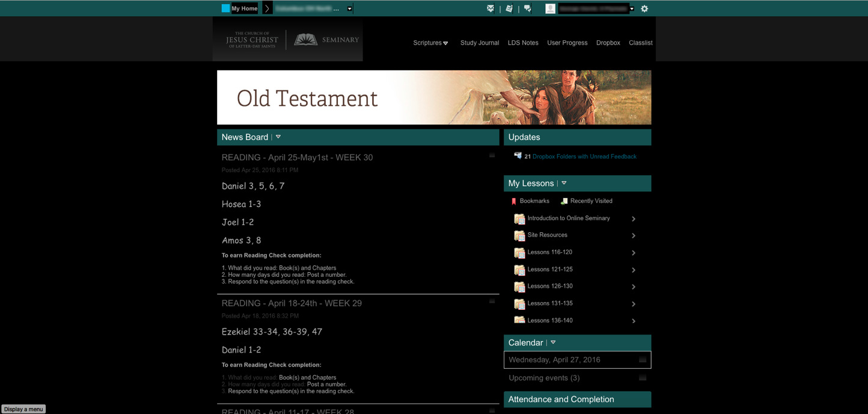Expand the Lessons 126-130 chevron

click(634, 287)
